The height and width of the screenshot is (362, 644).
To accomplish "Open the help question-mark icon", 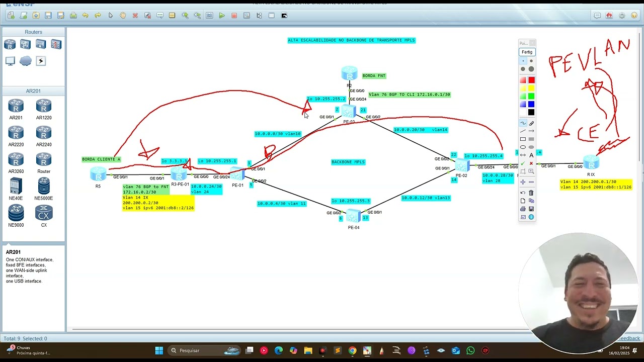I will [x=634, y=16].
